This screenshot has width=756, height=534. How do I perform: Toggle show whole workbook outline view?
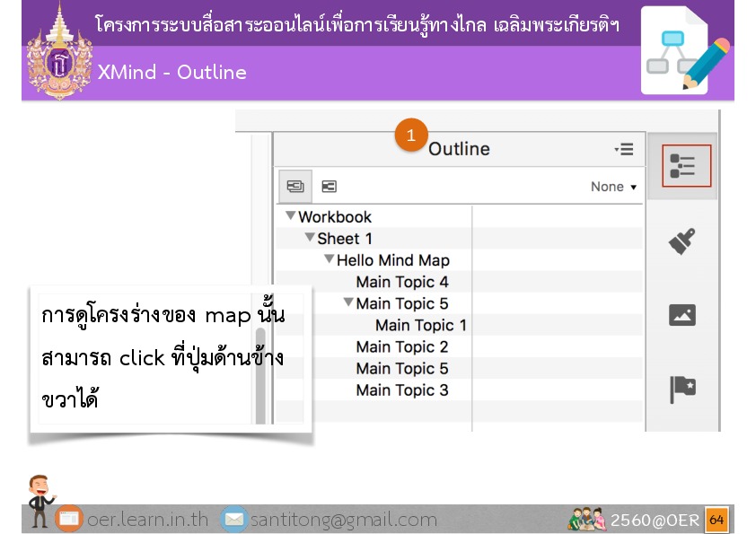[x=295, y=187]
